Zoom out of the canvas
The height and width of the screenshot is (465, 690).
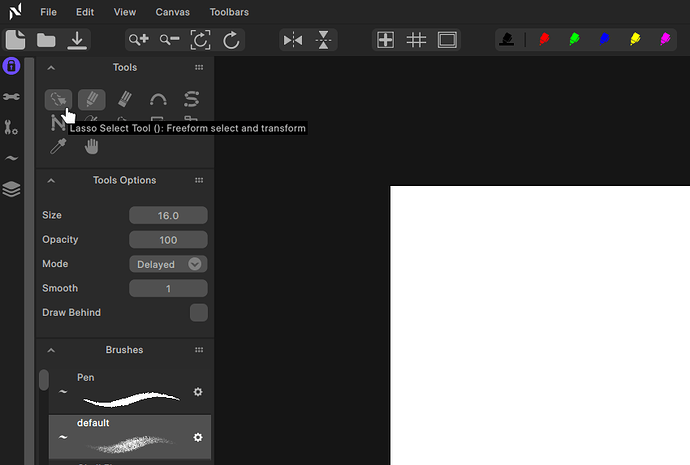coord(169,40)
